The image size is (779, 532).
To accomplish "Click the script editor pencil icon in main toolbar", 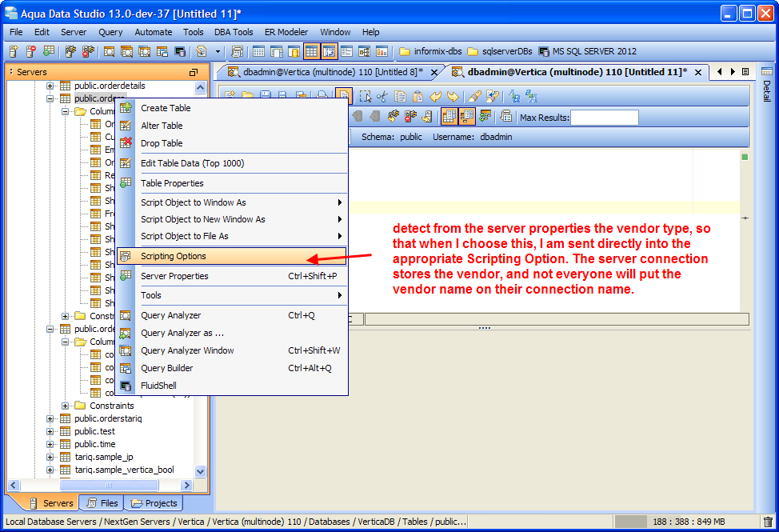I will (x=201, y=51).
